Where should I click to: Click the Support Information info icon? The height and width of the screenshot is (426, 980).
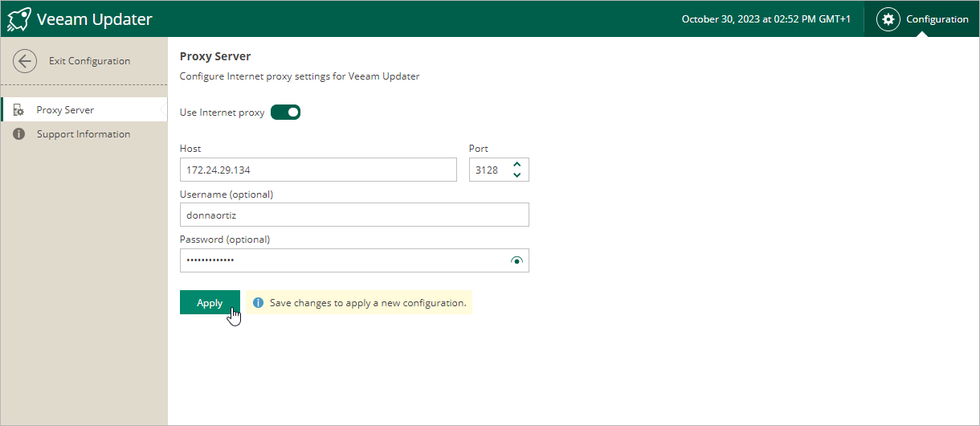coord(18,134)
